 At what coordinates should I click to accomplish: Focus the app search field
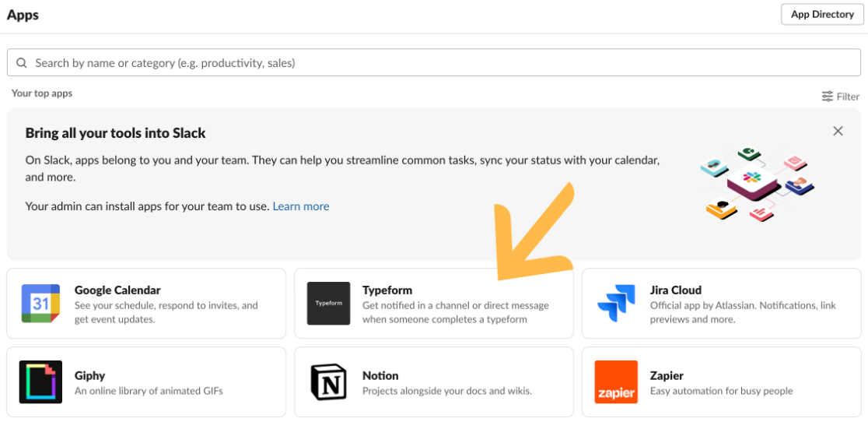[436, 63]
